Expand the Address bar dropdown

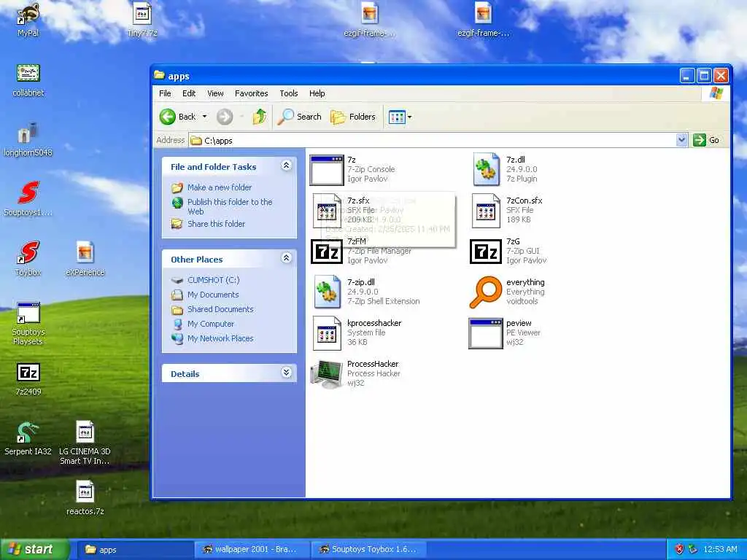682,140
